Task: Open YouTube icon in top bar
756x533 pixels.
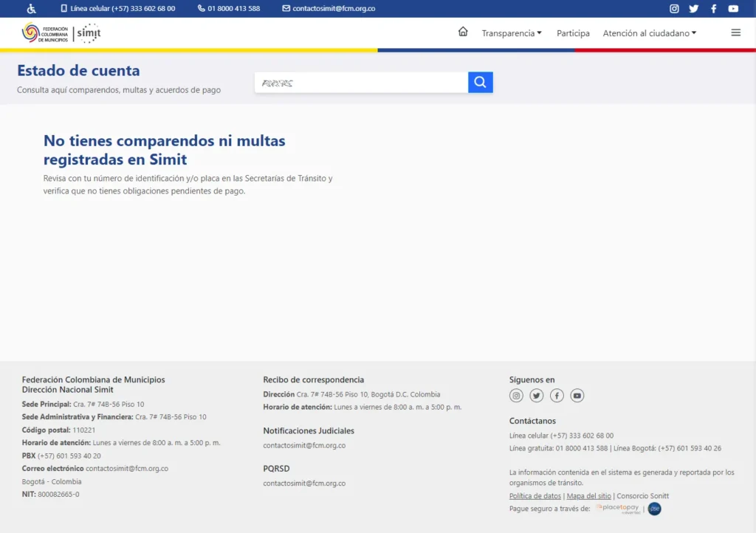Action: tap(733, 9)
